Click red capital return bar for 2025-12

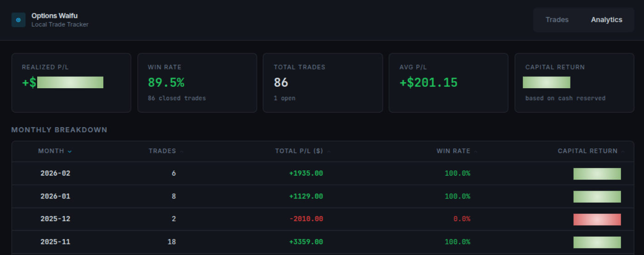coord(597,219)
